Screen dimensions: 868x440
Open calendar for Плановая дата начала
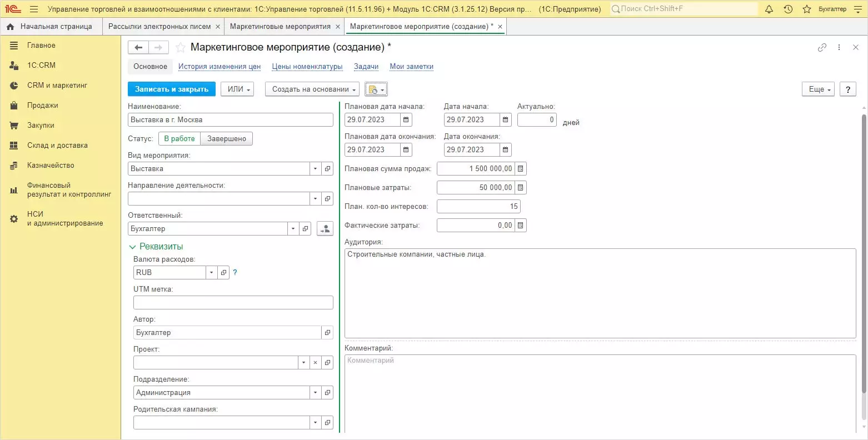[406, 119]
